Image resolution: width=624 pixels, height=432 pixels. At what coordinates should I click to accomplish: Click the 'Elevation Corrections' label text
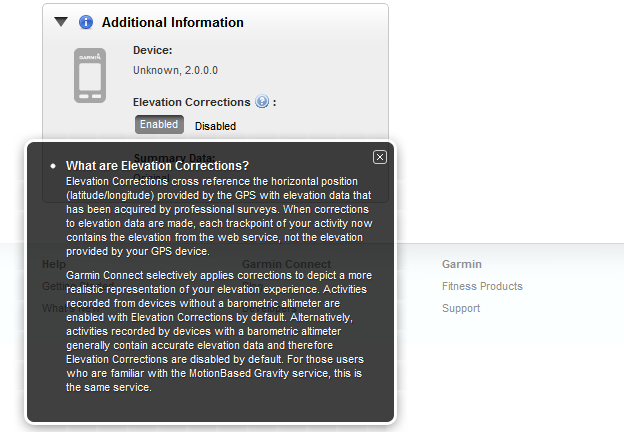pyautogui.click(x=191, y=102)
